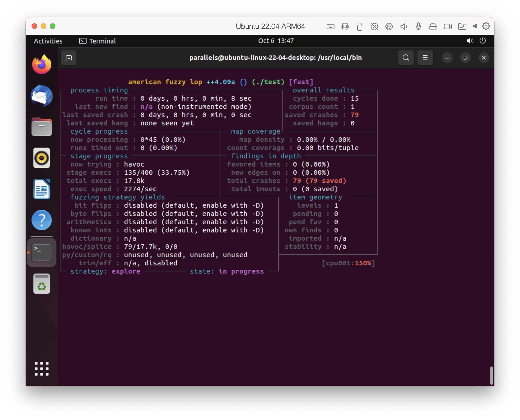Launch Firefox from the dock
Image resolution: width=520 pixels, height=420 pixels.
pyautogui.click(x=42, y=65)
